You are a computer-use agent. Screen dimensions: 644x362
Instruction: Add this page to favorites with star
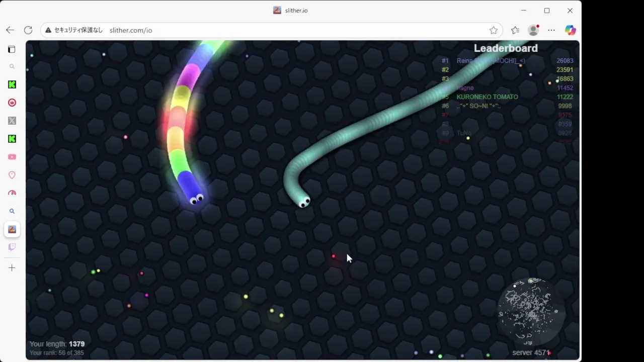coord(494,30)
